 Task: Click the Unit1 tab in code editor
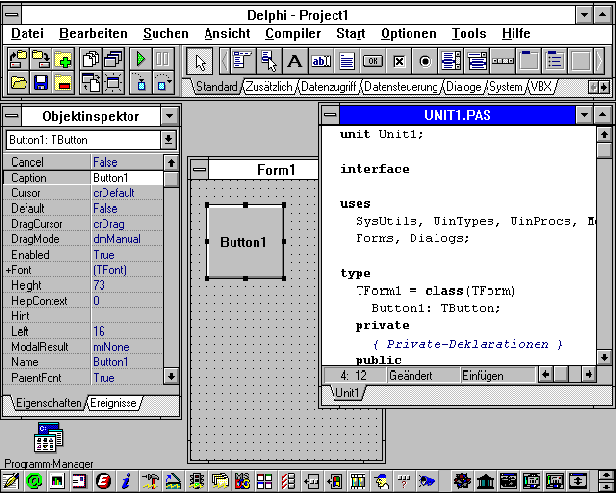[347, 393]
